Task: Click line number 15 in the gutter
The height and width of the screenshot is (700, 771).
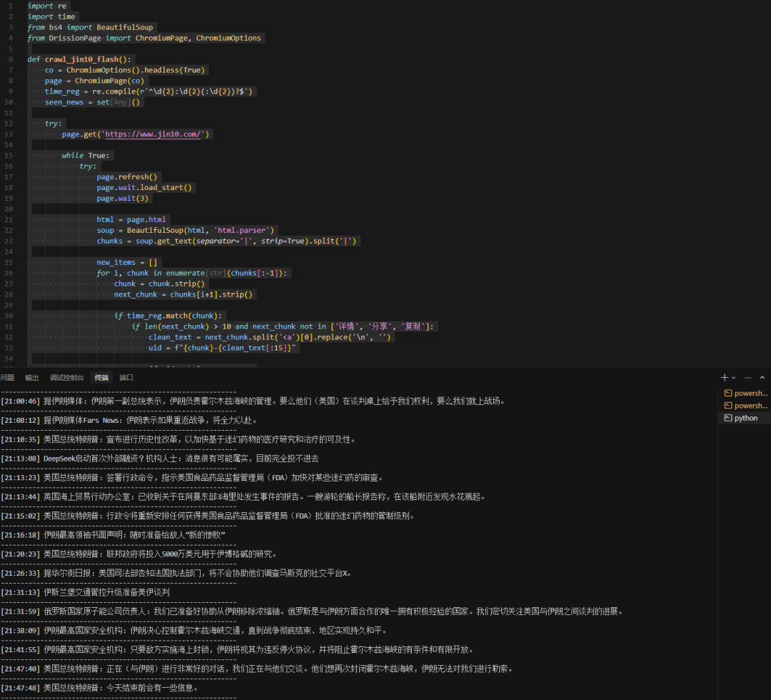Action: click(x=9, y=156)
